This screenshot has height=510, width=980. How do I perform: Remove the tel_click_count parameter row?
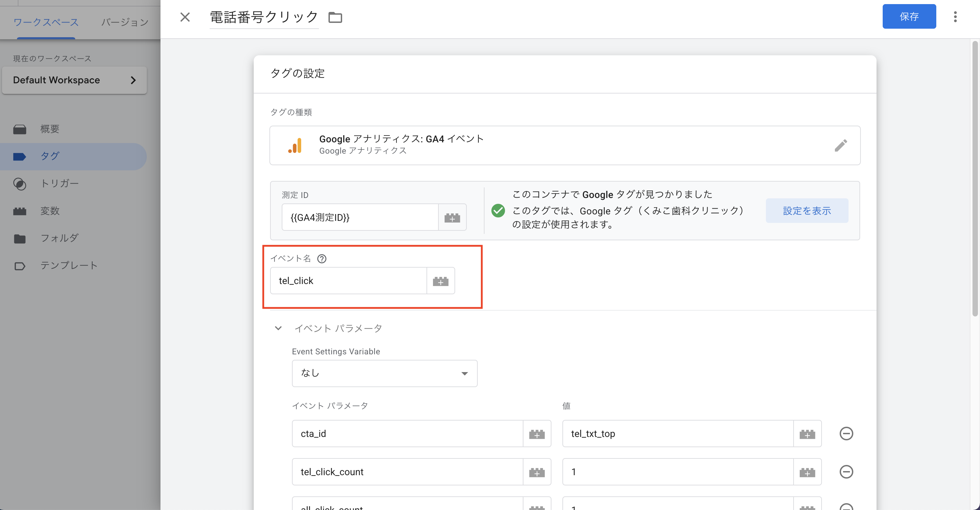point(846,472)
